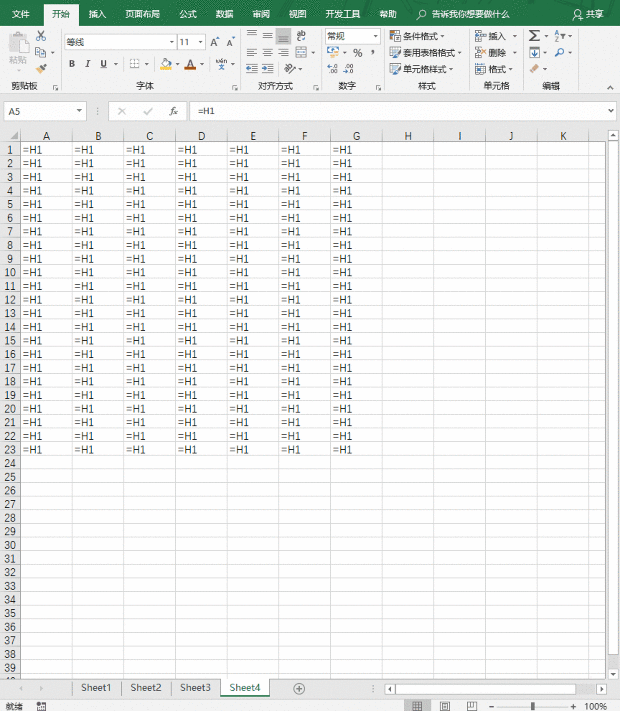Open 套用表格格式 table format menu
The height and width of the screenshot is (711, 620).
tap(425, 53)
